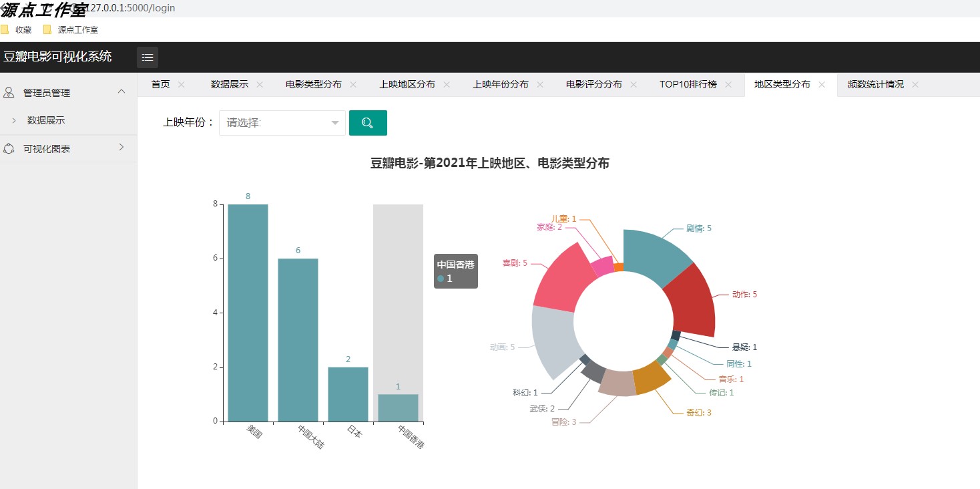The image size is (980, 489).
Task: Switch to the 电影类型分布 tab
Action: click(x=314, y=85)
